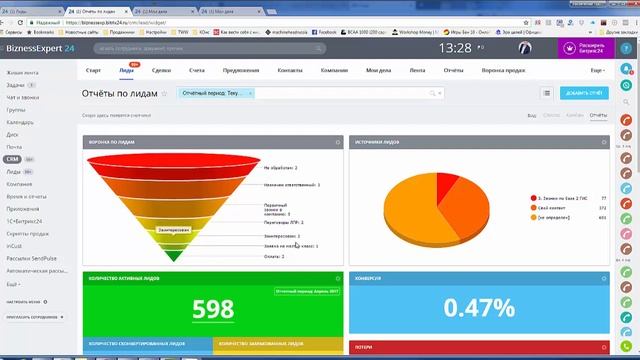Click the green phone icon in right sidebar
This screenshot has height=360, width=640.
626,346
